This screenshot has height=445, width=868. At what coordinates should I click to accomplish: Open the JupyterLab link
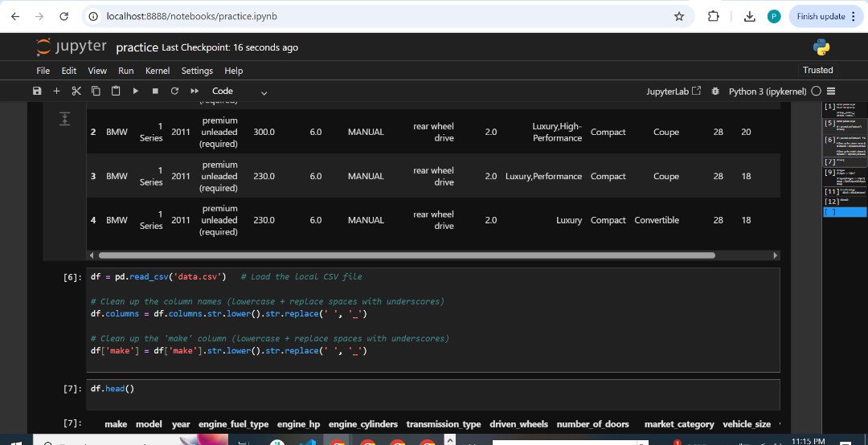pyautogui.click(x=674, y=92)
